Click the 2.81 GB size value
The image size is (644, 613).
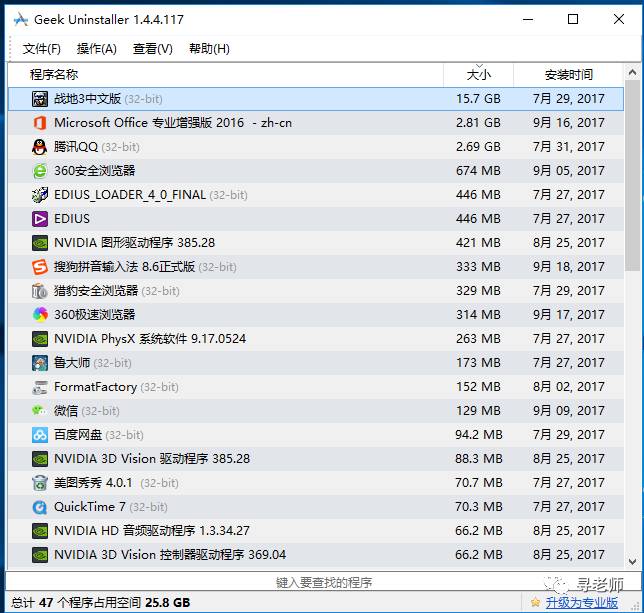(x=478, y=123)
